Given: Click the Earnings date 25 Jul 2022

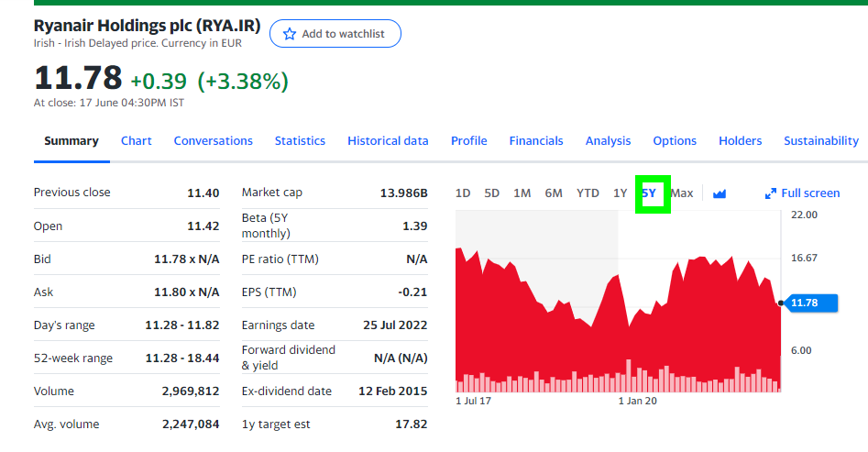Looking at the screenshot, I should pyautogui.click(x=395, y=325).
